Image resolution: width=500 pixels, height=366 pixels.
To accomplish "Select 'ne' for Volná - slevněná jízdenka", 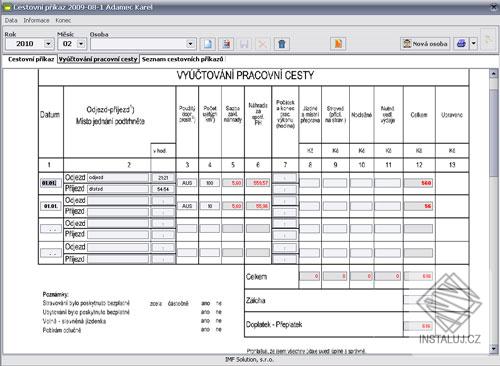I will tap(218, 321).
